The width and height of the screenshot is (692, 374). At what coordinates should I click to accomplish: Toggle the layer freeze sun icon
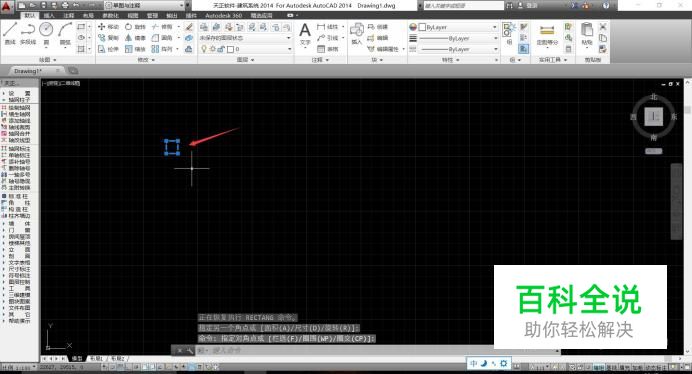(x=212, y=49)
